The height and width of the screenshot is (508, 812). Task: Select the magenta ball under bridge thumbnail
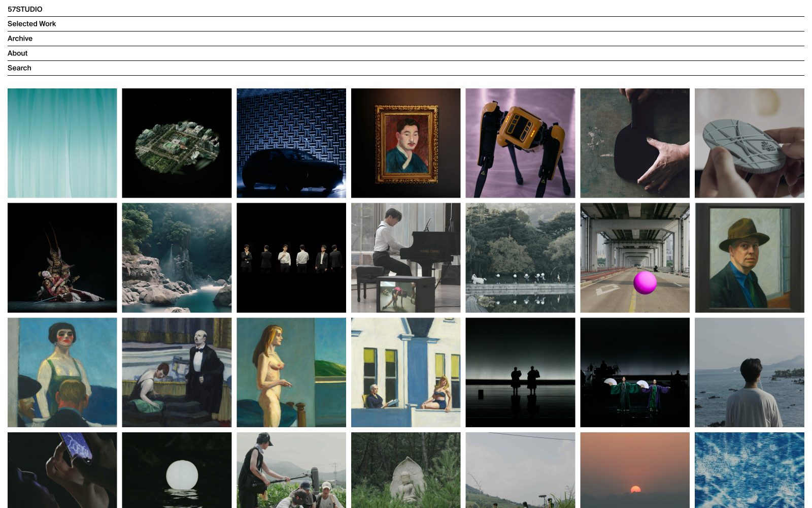[x=634, y=258]
